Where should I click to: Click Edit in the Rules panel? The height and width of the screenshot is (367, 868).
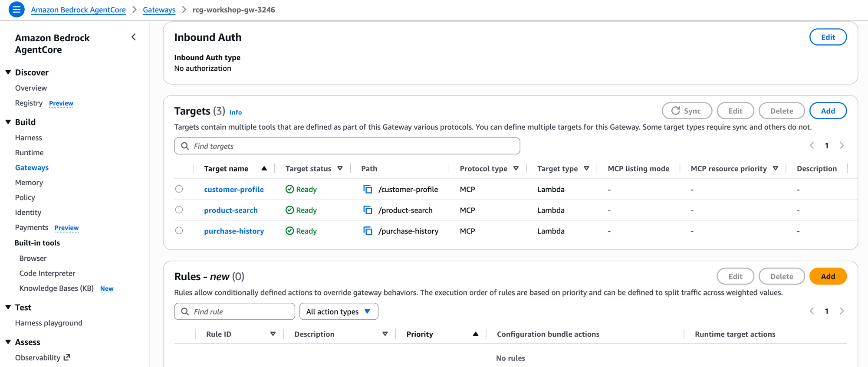point(735,276)
